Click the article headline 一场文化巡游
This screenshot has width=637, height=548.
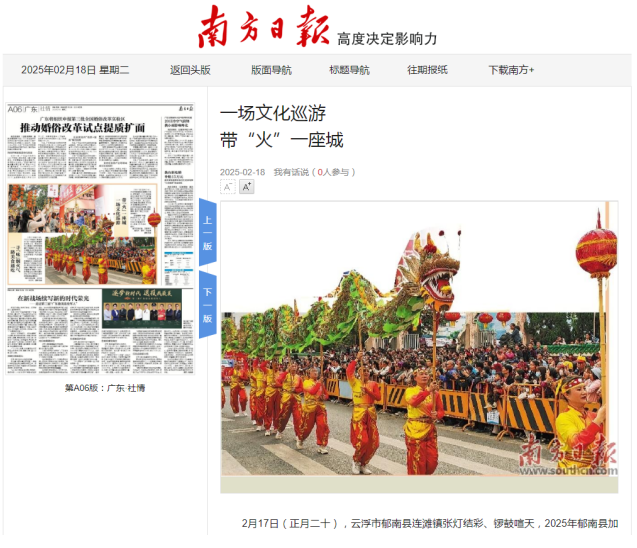273,113
